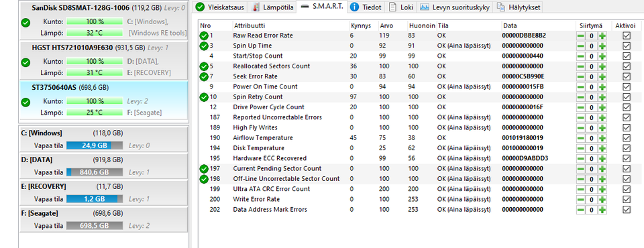Click the D: [DATA] free space bar
Viewport: 644px width, 248px height.
tap(95, 172)
